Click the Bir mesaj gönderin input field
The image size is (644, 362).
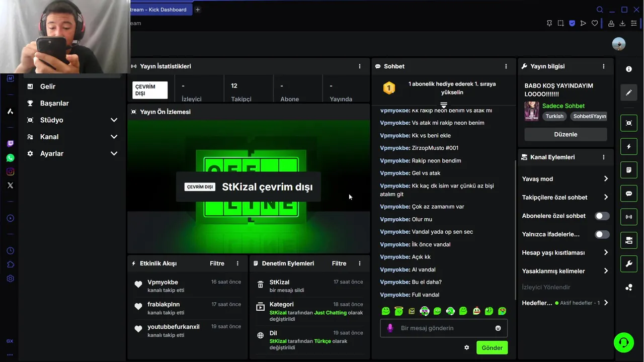point(443,328)
